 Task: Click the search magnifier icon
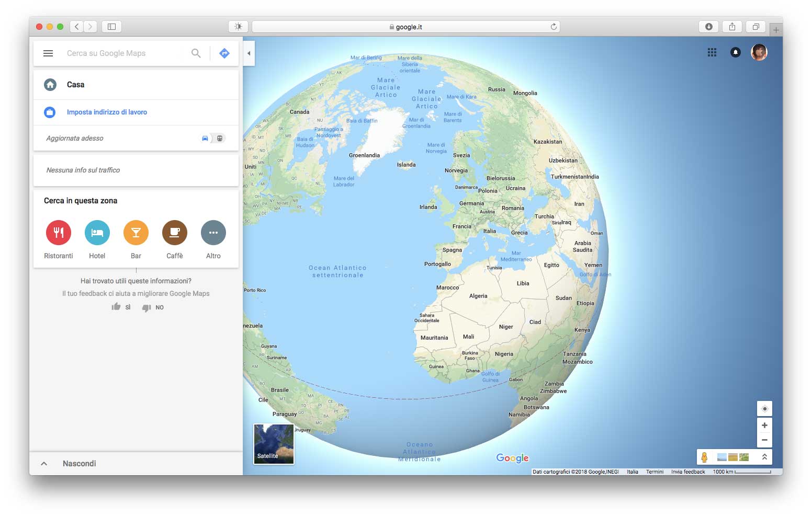tap(196, 53)
